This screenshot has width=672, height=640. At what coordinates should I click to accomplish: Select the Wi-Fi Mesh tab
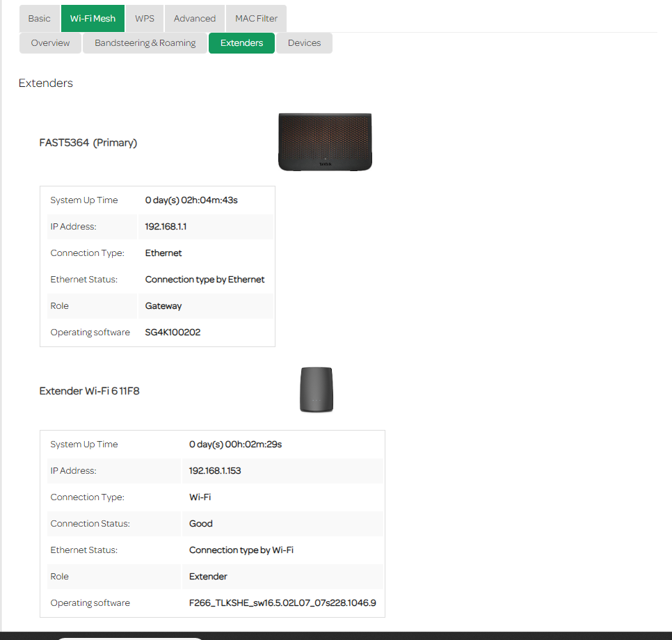tap(93, 18)
